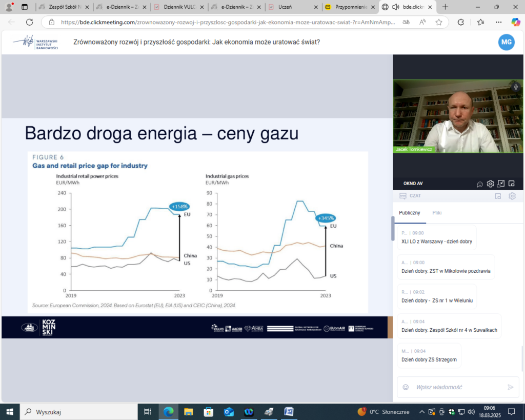The height and width of the screenshot is (420, 525).
Task: Show hidden system tray icons chevron
Action: 422,412
